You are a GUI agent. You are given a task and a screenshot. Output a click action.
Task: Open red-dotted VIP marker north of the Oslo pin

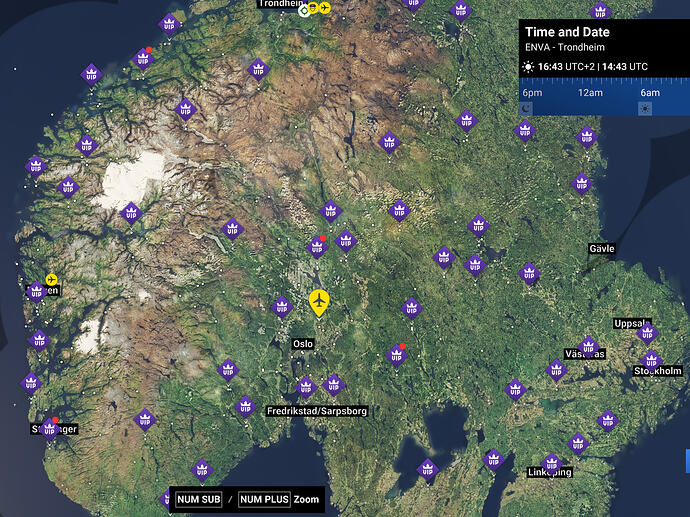(317, 247)
